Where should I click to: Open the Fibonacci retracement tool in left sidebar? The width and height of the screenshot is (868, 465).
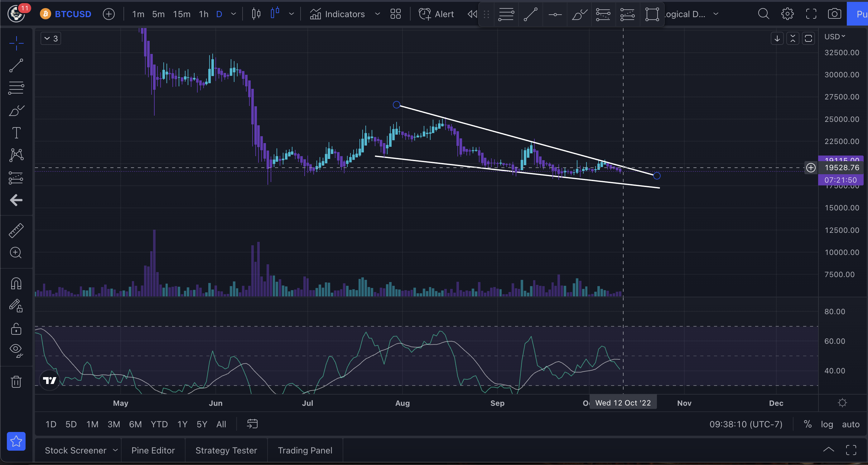(x=16, y=88)
